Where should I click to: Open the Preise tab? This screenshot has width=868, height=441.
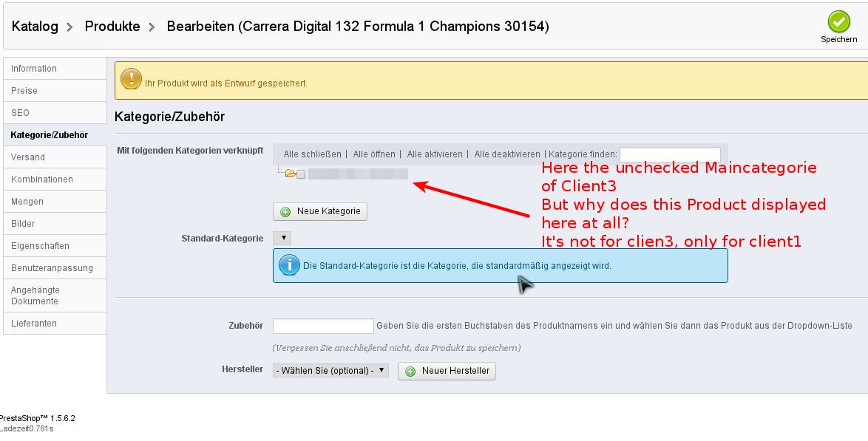tap(55, 91)
